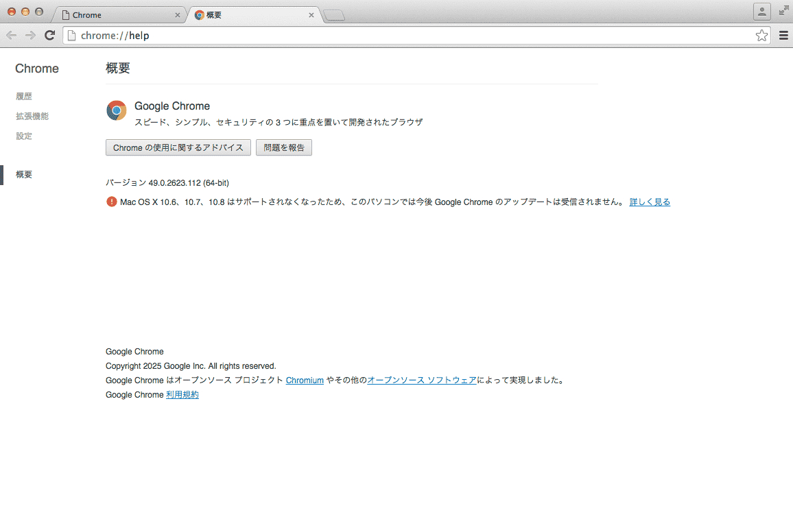Select 概要 in the sidebar
The image size is (793, 532).
tap(24, 174)
